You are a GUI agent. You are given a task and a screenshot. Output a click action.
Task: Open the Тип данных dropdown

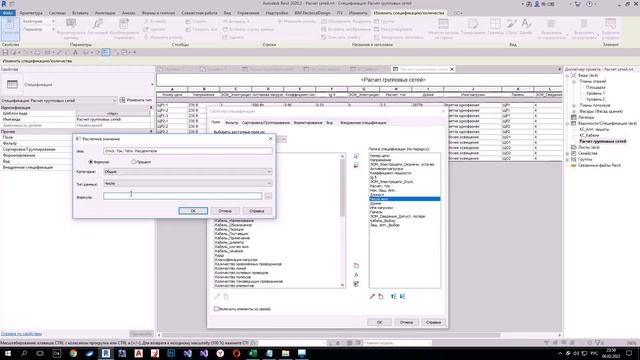coord(188,184)
